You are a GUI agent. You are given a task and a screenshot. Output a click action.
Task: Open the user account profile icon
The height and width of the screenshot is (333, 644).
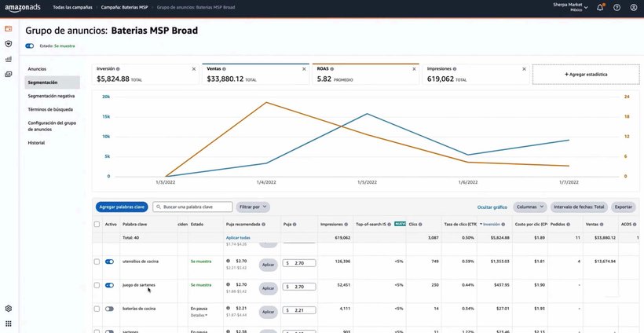coord(633,7)
